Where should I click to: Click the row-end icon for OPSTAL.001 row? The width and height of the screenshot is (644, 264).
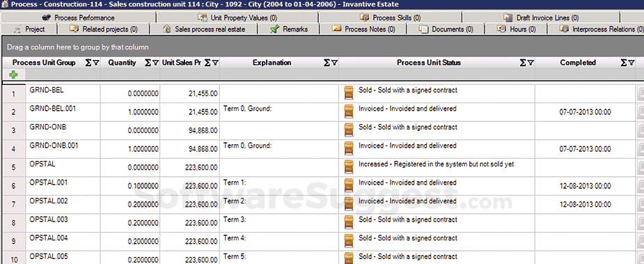pos(641,186)
